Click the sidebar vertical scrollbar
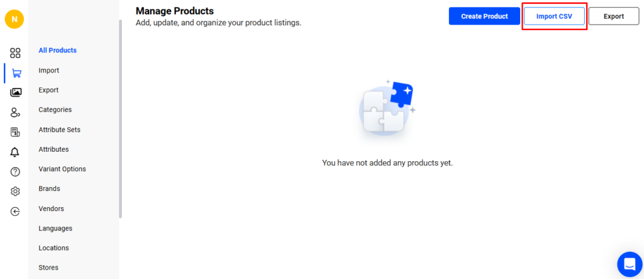 point(120,120)
